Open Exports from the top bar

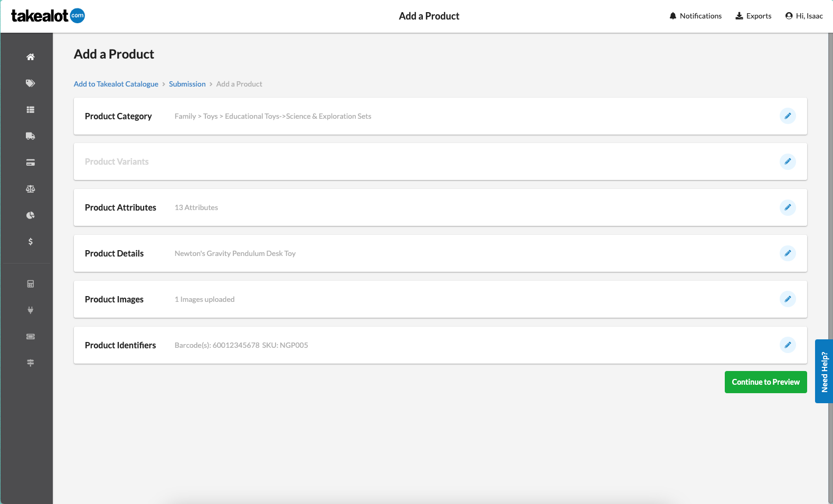[753, 16]
